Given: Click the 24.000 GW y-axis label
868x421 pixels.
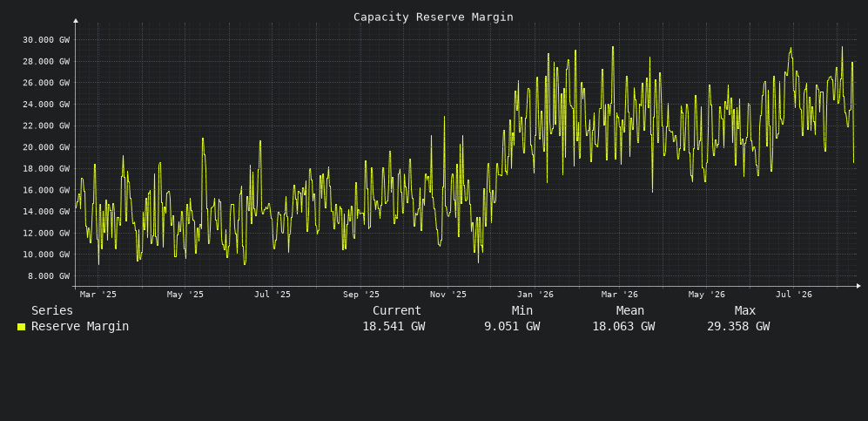Looking at the screenshot, I should pyautogui.click(x=46, y=104).
